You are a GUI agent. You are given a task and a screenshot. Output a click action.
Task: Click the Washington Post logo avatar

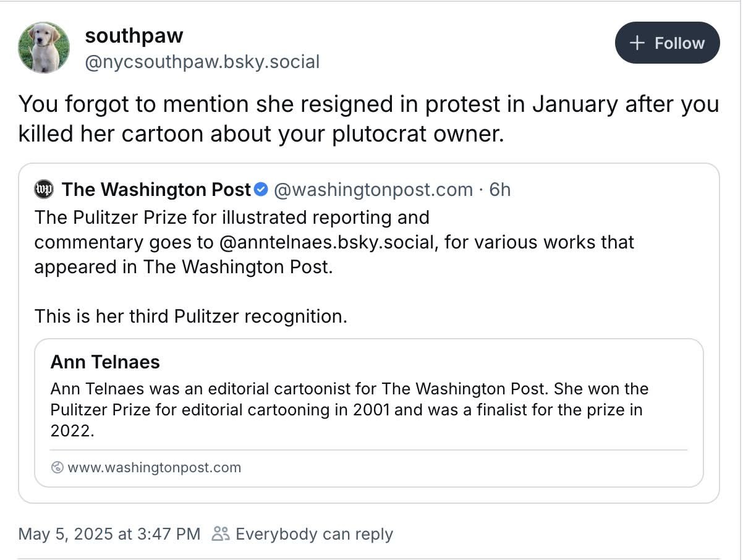(x=45, y=189)
